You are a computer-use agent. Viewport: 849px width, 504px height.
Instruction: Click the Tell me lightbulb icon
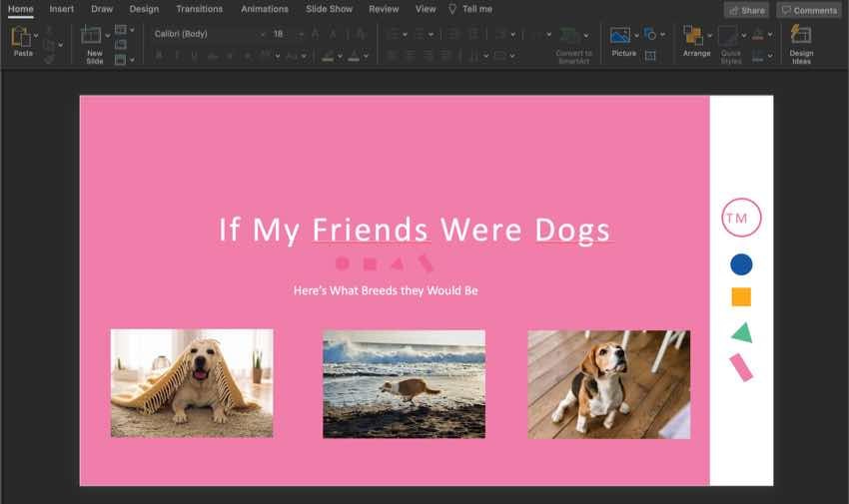(452, 9)
